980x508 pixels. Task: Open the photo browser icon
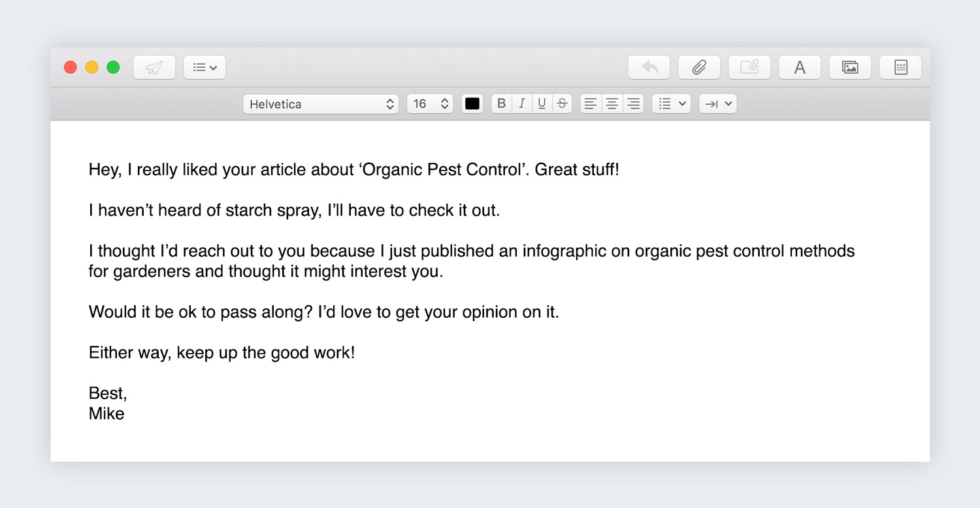coord(850,67)
